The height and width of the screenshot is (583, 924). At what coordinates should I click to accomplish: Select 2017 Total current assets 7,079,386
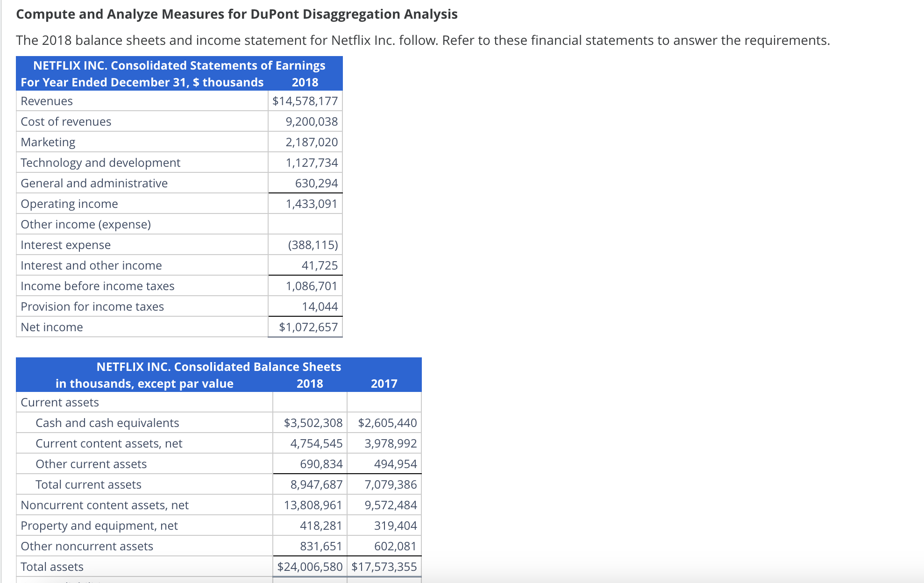coord(391,484)
